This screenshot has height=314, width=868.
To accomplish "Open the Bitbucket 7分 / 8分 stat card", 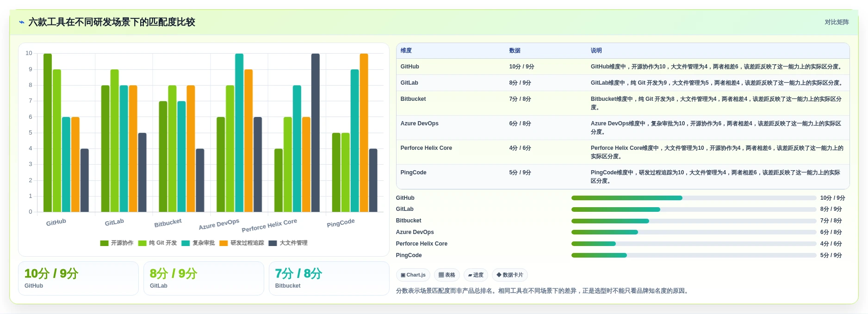I will tap(329, 278).
